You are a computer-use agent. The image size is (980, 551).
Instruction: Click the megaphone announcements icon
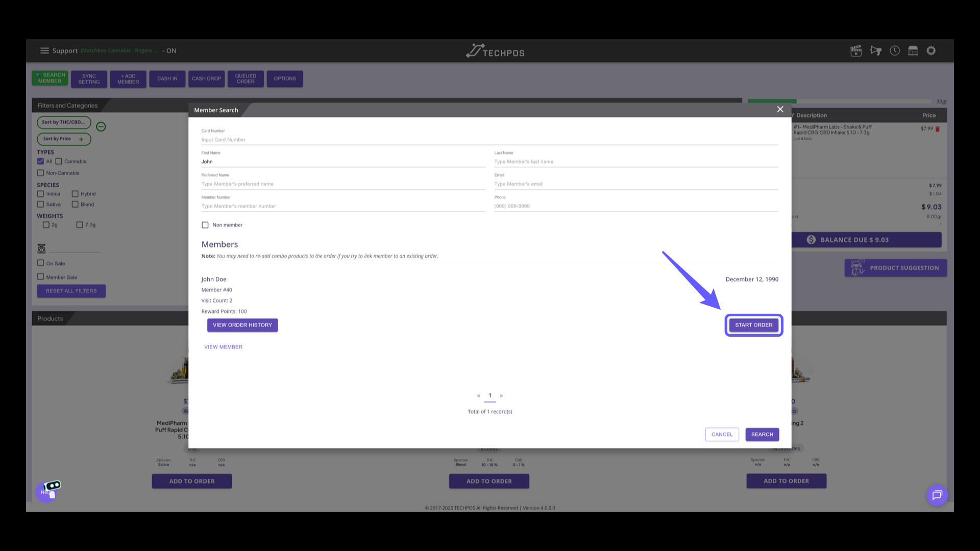pyautogui.click(x=876, y=51)
